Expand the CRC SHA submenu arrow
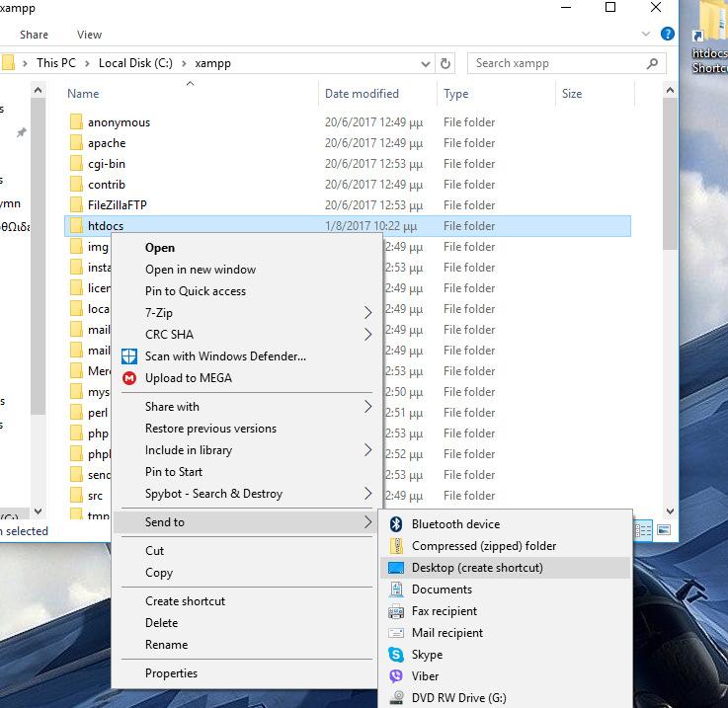This screenshot has width=728, height=708. (367, 335)
